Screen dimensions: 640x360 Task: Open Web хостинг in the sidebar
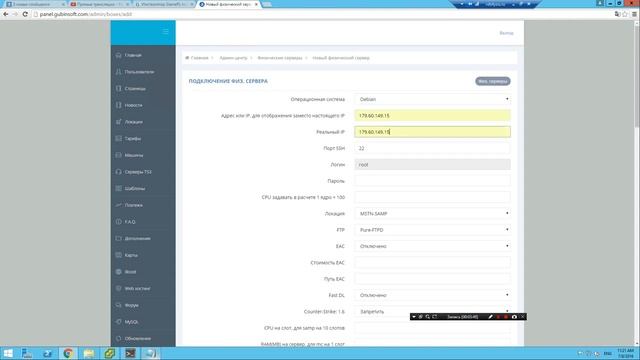click(x=143, y=289)
